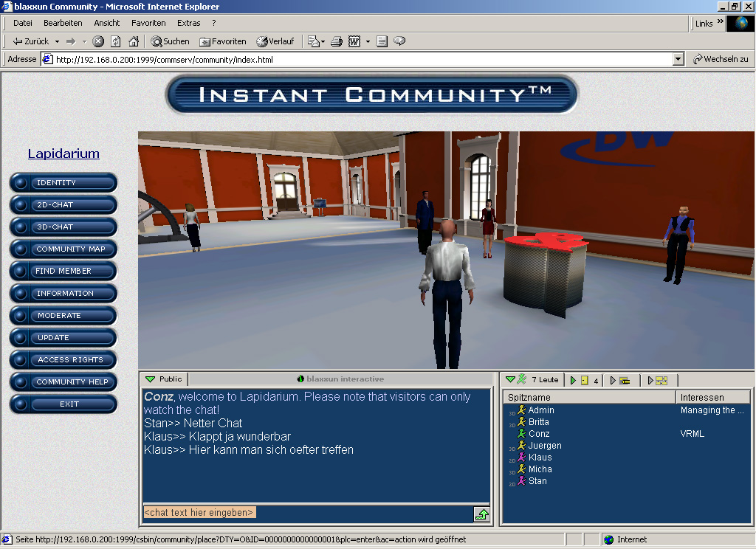This screenshot has width=756, height=549.
Task: Click the EXIT sidebar button
Action: coord(63,404)
